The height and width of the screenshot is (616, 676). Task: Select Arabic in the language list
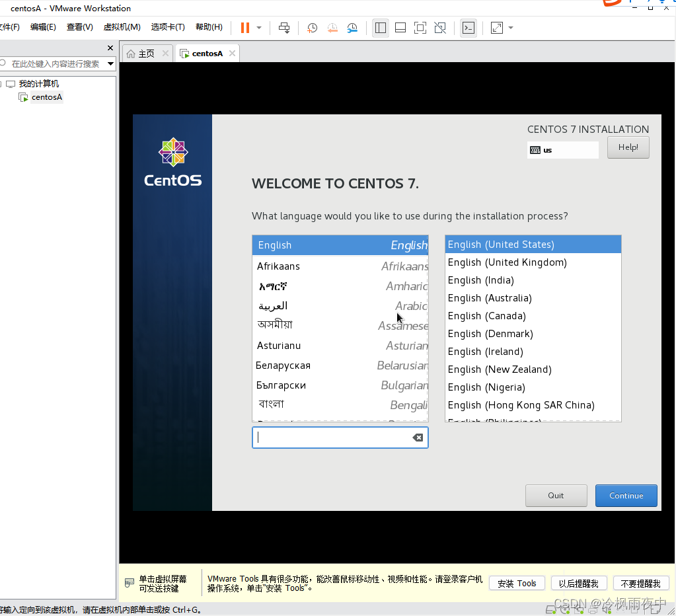point(340,306)
